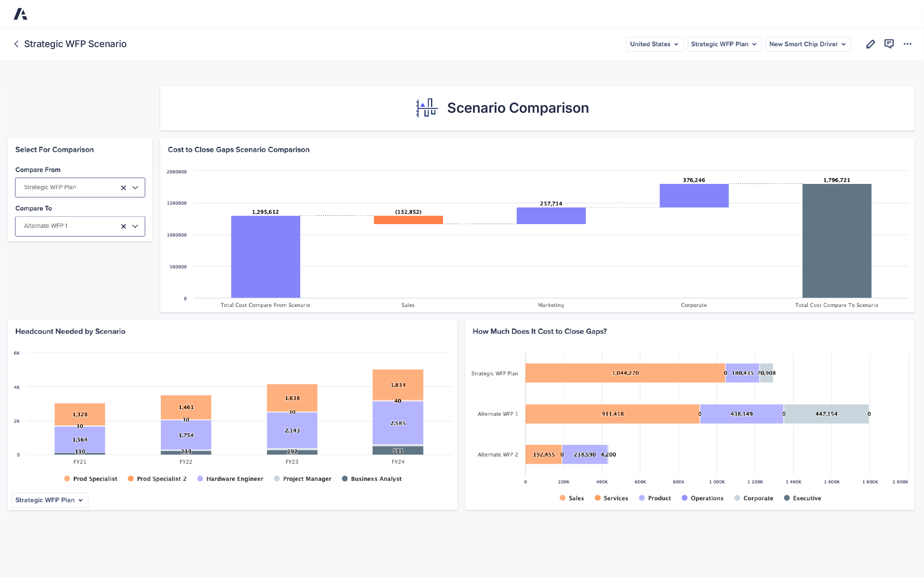Open the comments icon
Viewport: 924px width, 577px height.
point(889,44)
